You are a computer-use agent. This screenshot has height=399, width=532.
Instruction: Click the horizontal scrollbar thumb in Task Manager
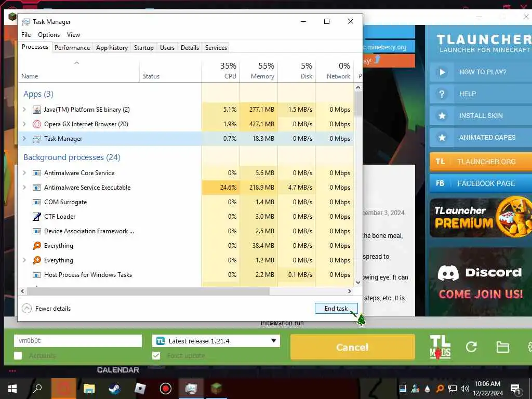click(x=148, y=291)
